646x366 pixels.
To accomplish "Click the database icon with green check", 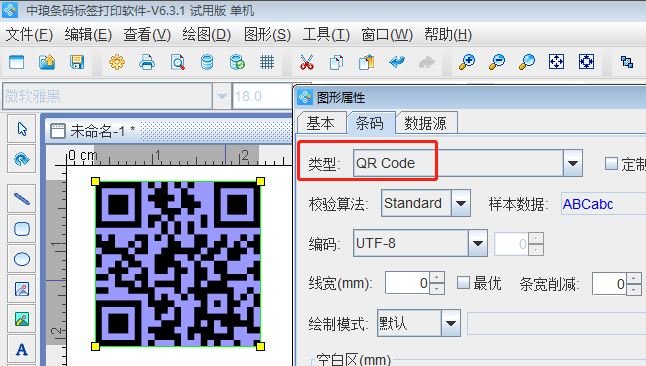I will (237, 62).
